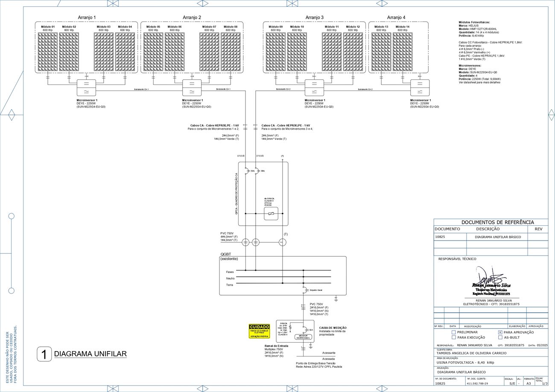Click the Renan Januário Silva signature image
This screenshot has height=392, width=555.
point(491,281)
